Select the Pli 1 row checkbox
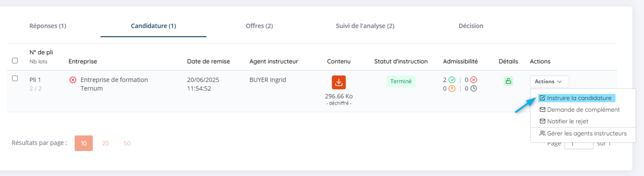The image size is (644, 176). click(15, 79)
